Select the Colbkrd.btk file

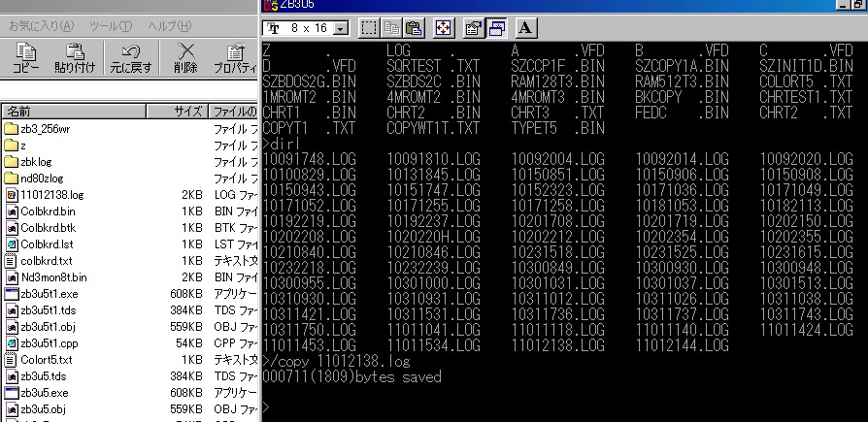pos(40,228)
